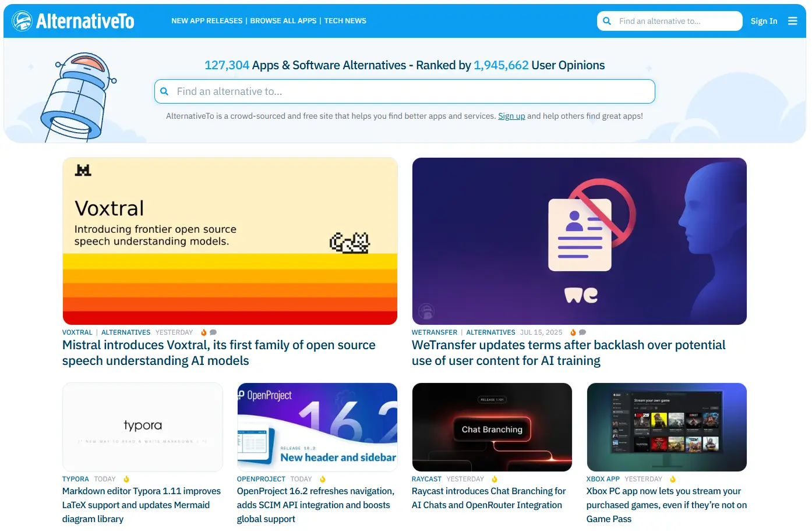Open Browse All Apps menu item
This screenshot has height=532, width=812.
click(x=283, y=21)
